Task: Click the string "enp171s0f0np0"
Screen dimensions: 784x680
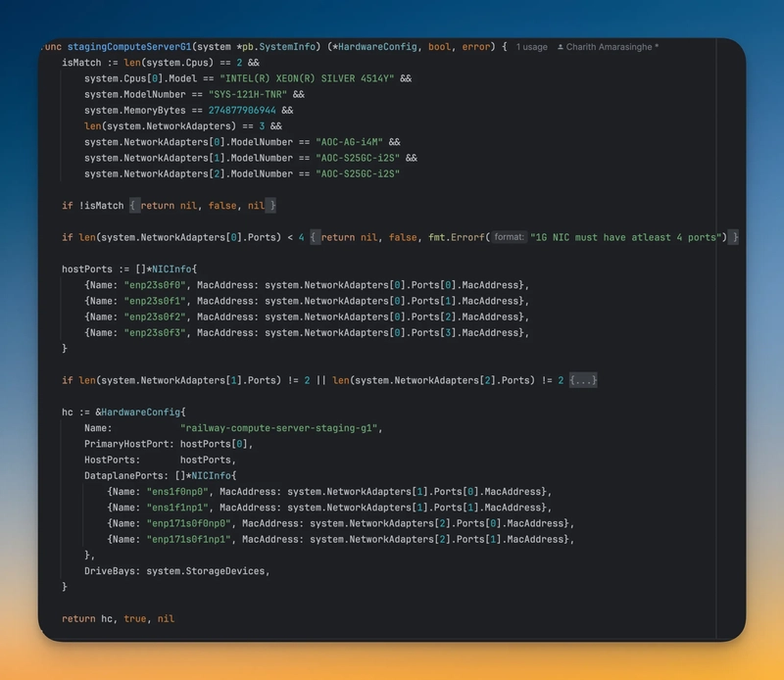Action: [189, 523]
